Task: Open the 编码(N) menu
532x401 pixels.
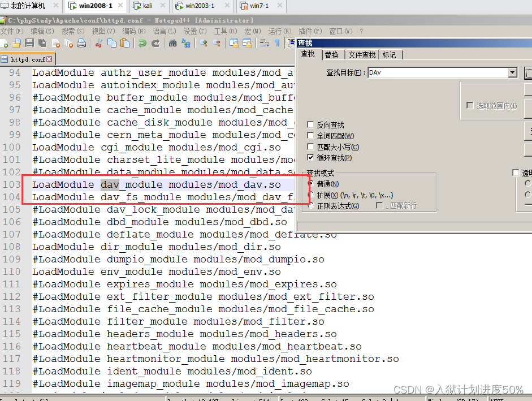Action: coord(134,31)
